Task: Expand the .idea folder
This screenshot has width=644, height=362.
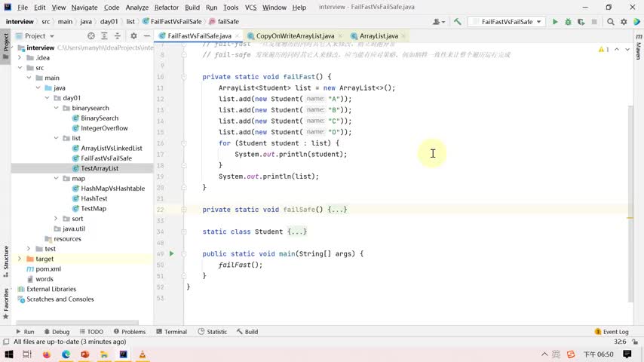Action: click(x=20, y=57)
